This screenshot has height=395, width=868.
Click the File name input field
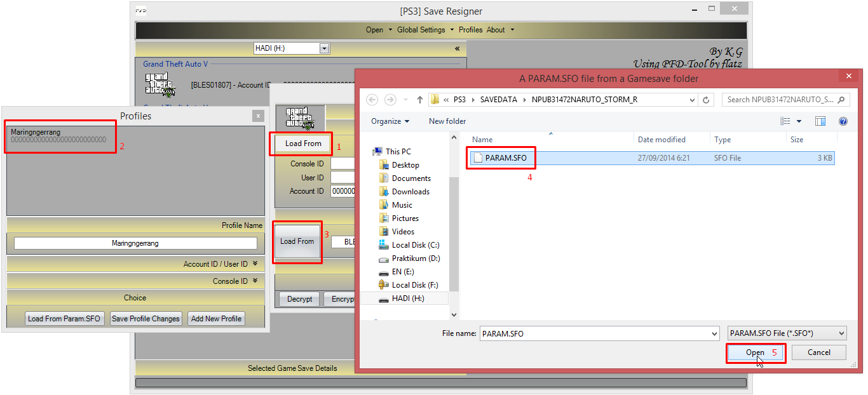pyautogui.click(x=600, y=333)
